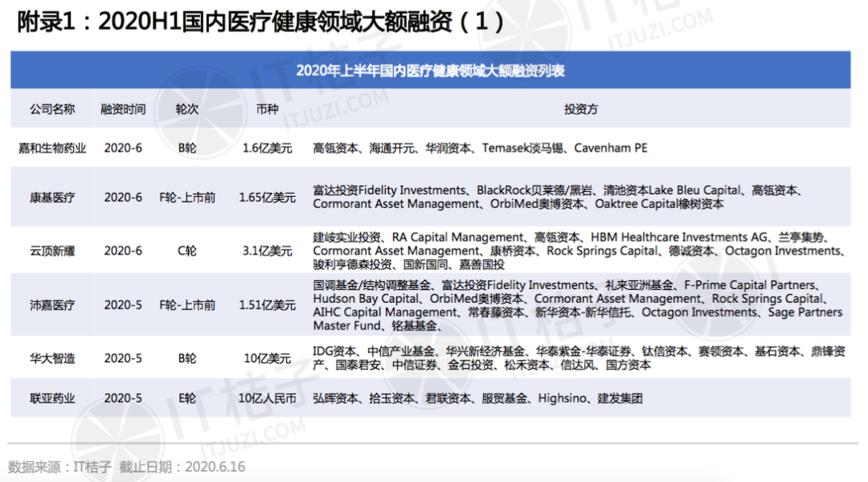Click company name 云顶新耀
Viewport: 868px width, 482px height.
[52, 251]
